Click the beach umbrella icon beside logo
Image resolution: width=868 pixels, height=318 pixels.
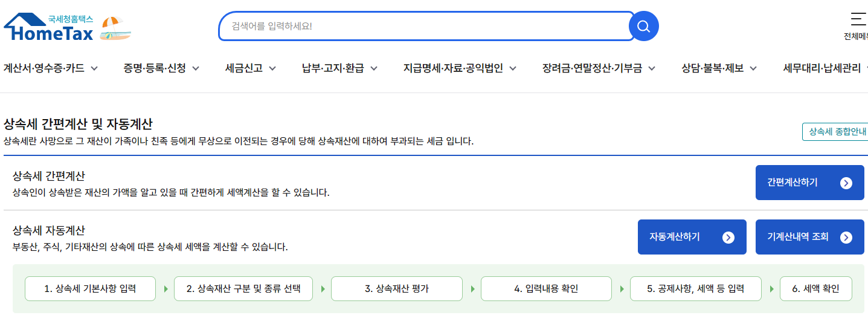[115, 28]
